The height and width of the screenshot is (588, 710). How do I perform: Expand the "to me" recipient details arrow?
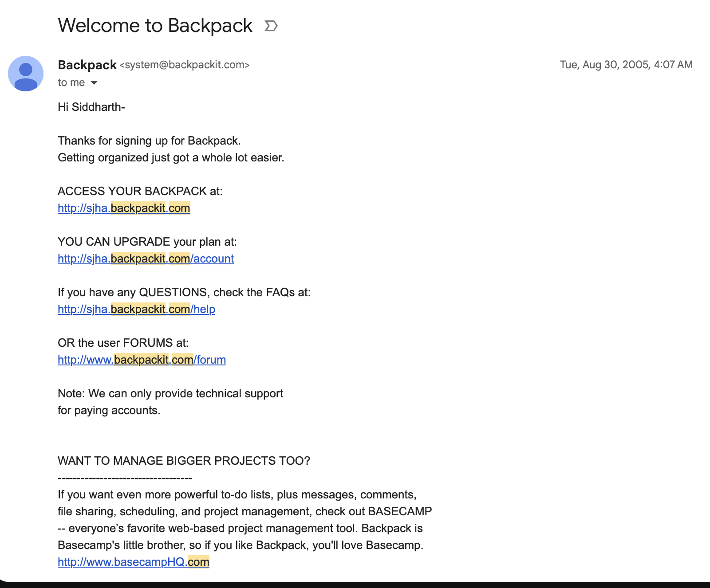(94, 83)
